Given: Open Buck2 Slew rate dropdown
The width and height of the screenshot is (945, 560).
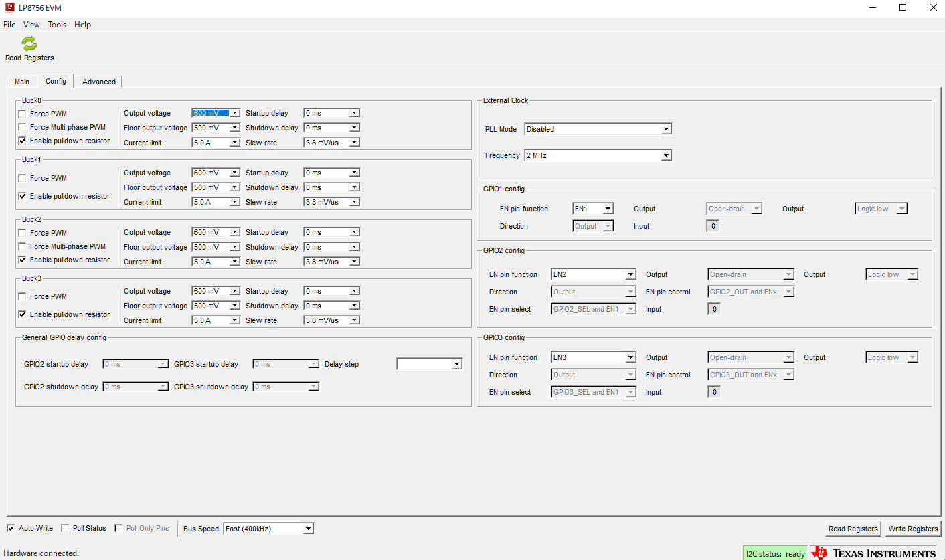Looking at the screenshot, I should [x=332, y=262].
